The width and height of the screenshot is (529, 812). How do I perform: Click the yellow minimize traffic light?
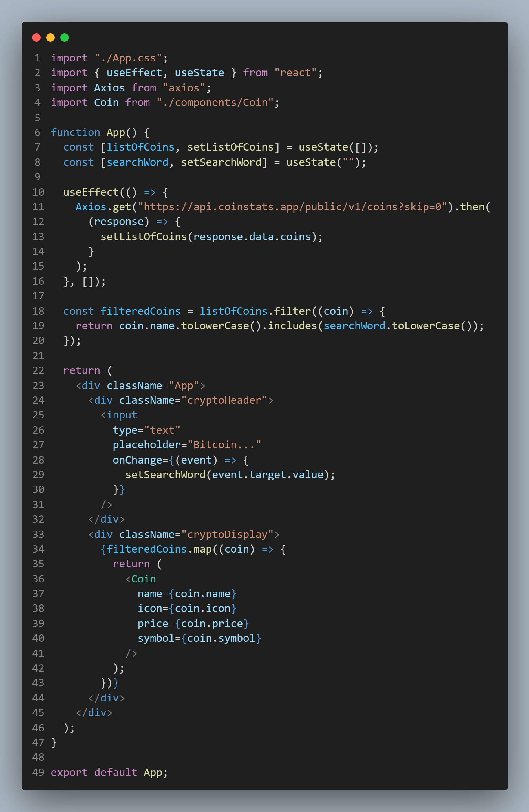pyautogui.click(x=50, y=37)
